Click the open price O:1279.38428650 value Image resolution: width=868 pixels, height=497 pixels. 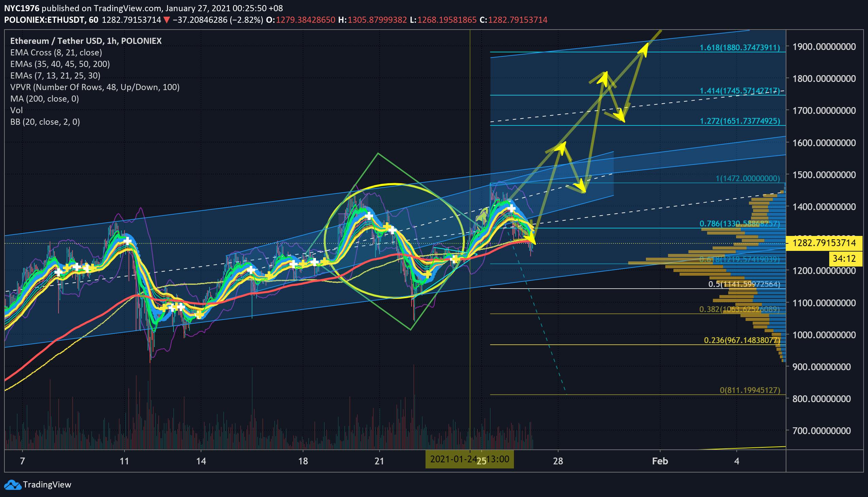[301, 20]
